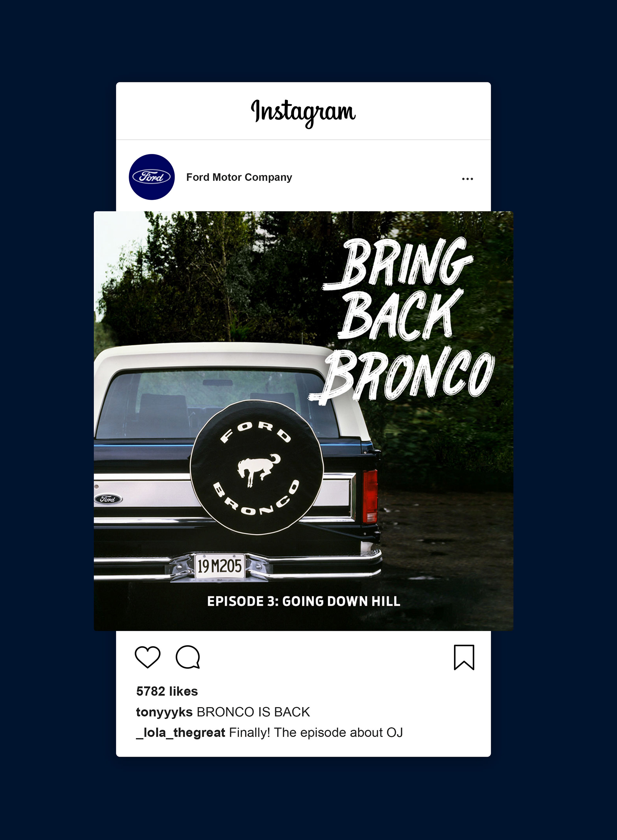The height and width of the screenshot is (840, 617).
Task: Open tonyyyks commenter profile
Action: tap(164, 712)
